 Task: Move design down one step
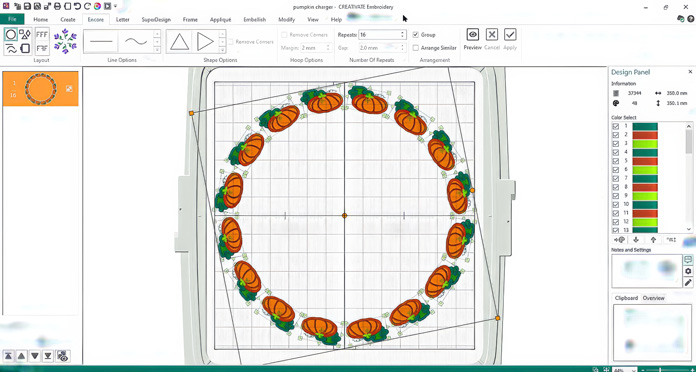pos(35,356)
